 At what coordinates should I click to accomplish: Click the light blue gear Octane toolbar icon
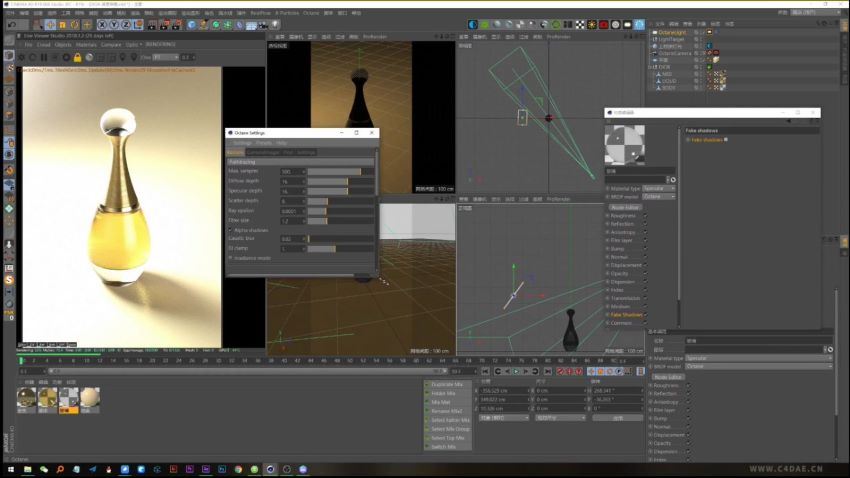click(x=639, y=24)
